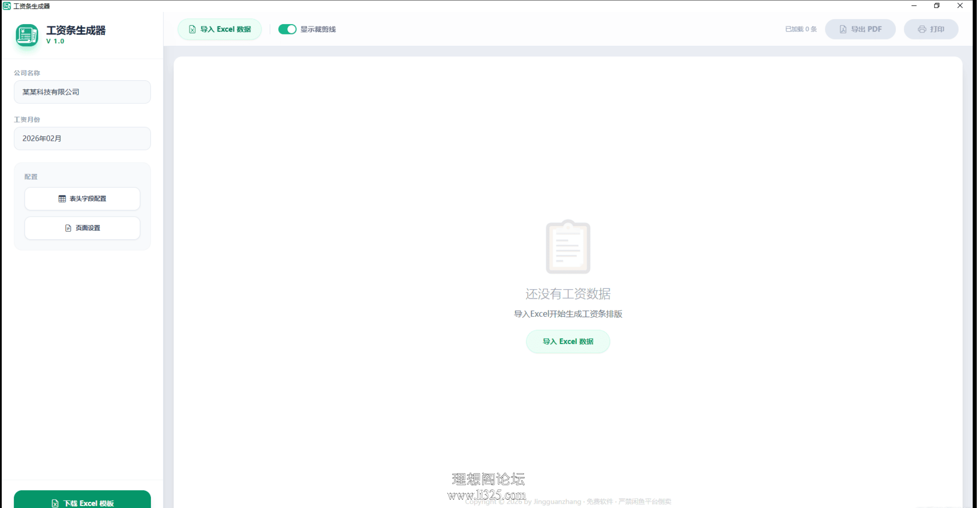Click the Excel icon on the top import button
The width and height of the screenshot is (980, 508).
pyautogui.click(x=192, y=29)
